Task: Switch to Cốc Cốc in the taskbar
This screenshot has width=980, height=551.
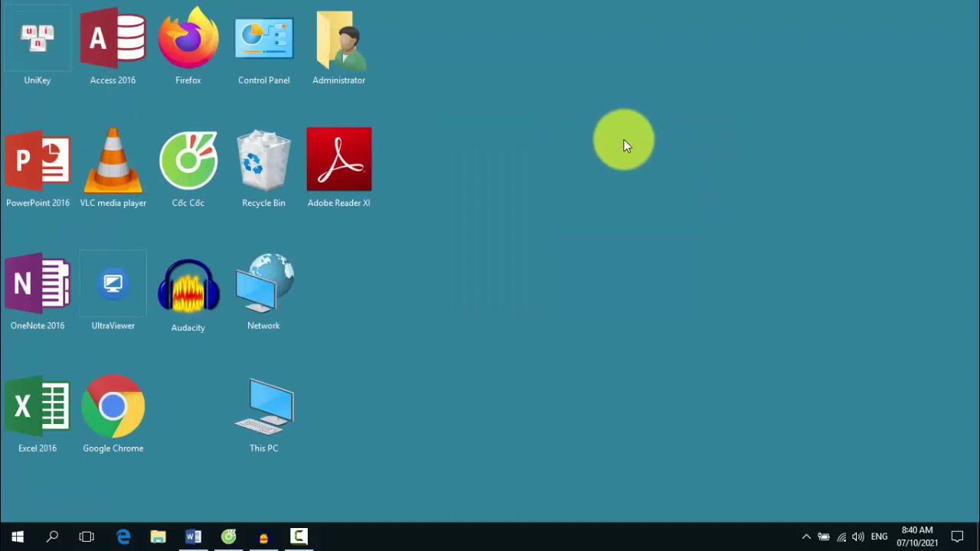Action: tap(228, 536)
